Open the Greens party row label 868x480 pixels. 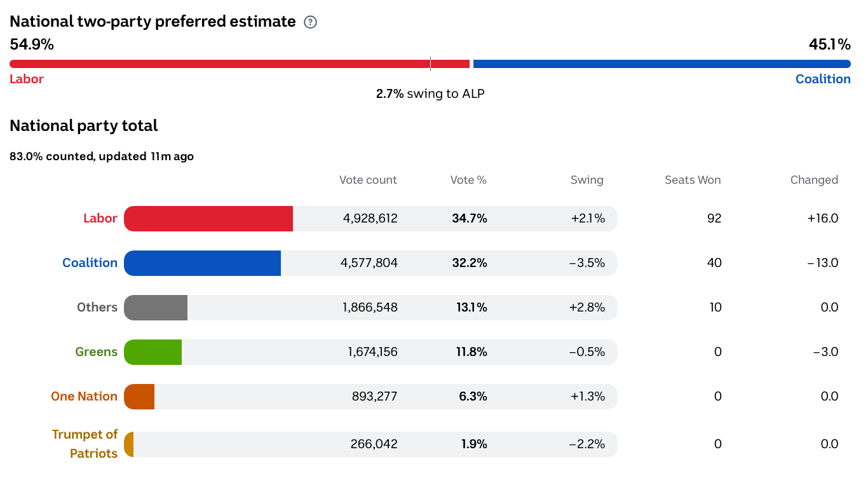point(96,352)
